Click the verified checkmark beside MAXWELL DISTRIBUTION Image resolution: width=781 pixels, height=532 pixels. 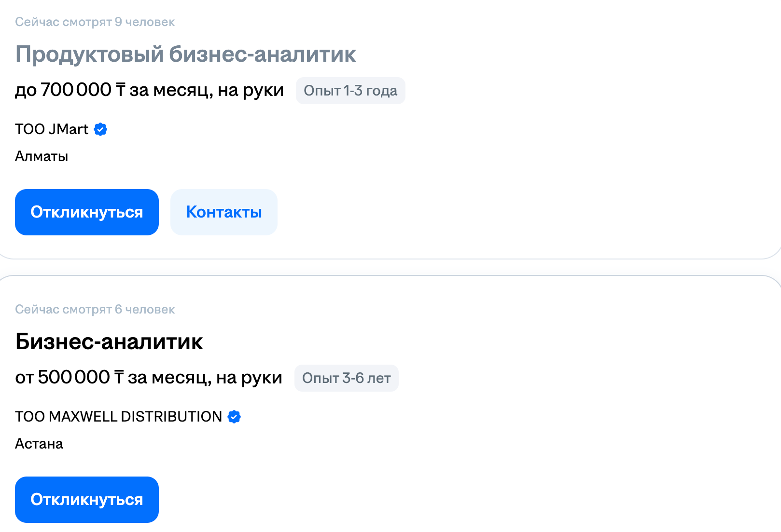[x=234, y=417]
